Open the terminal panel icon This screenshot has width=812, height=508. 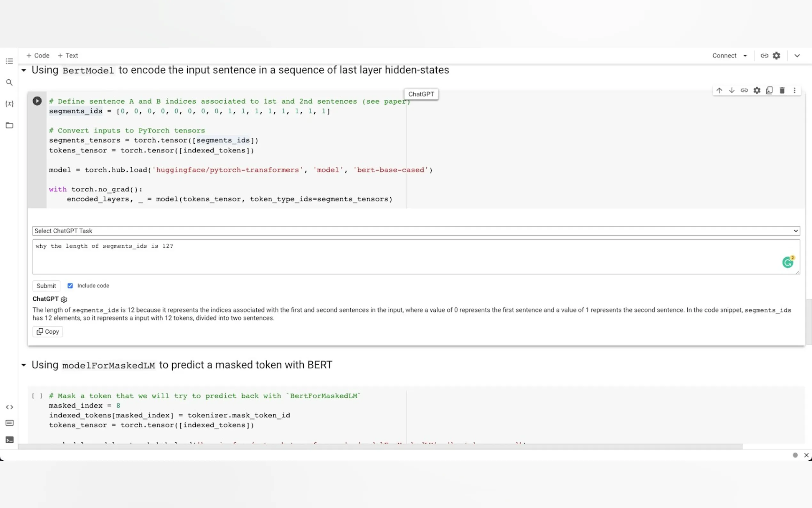[9, 440]
